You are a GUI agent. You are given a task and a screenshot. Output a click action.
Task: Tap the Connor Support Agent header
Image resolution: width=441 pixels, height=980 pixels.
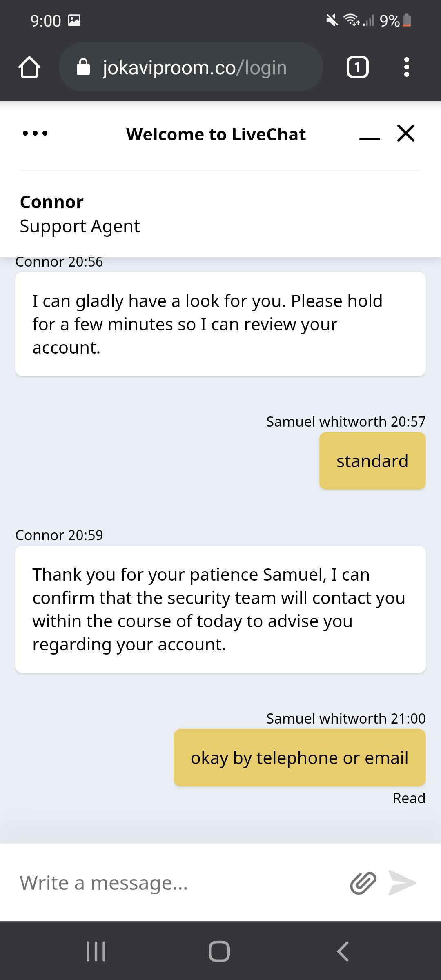80,214
